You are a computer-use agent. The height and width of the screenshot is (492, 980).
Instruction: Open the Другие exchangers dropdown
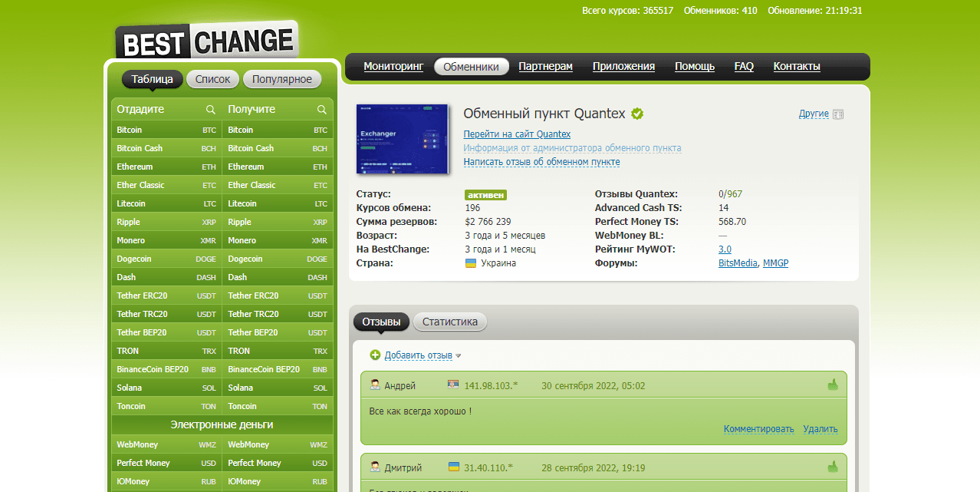pyautogui.click(x=814, y=114)
